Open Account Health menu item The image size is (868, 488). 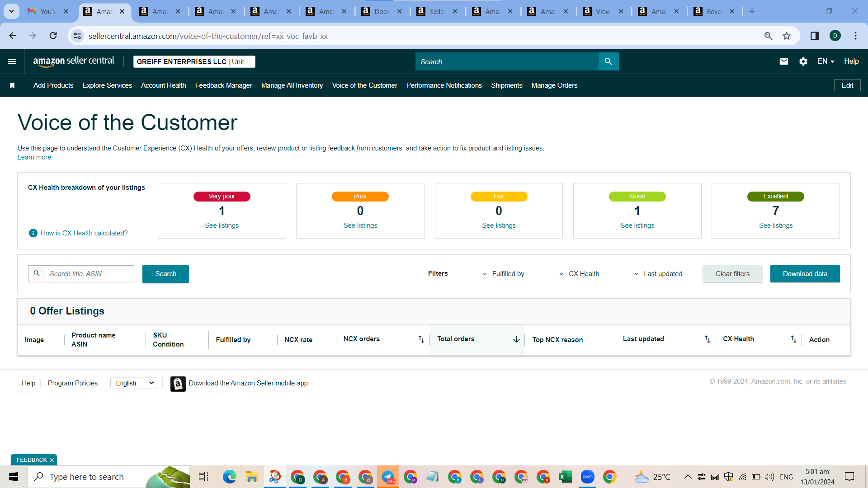tap(164, 85)
